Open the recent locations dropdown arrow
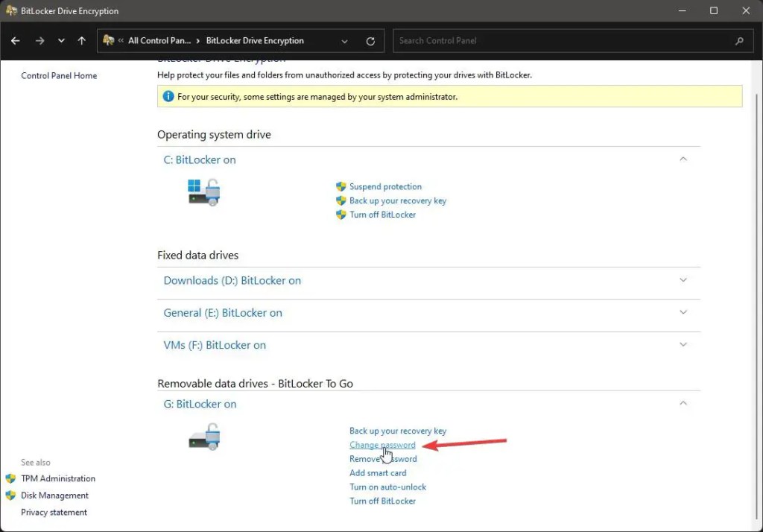 pyautogui.click(x=61, y=41)
